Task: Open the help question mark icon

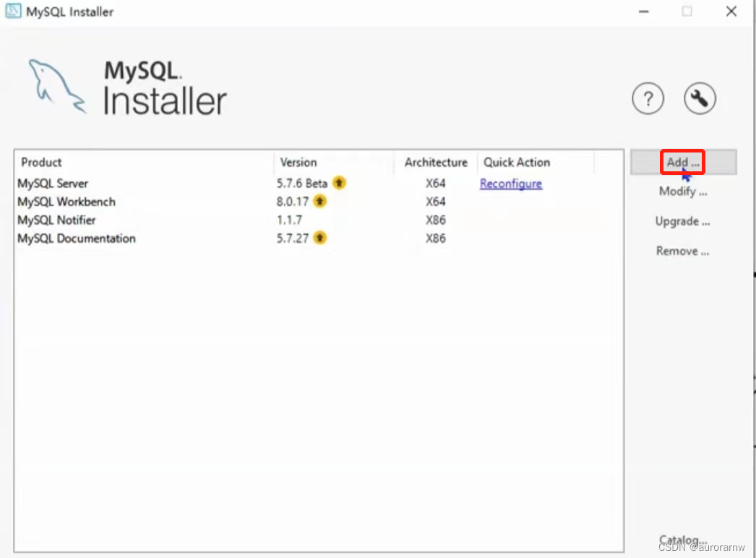Action: tap(648, 99)
